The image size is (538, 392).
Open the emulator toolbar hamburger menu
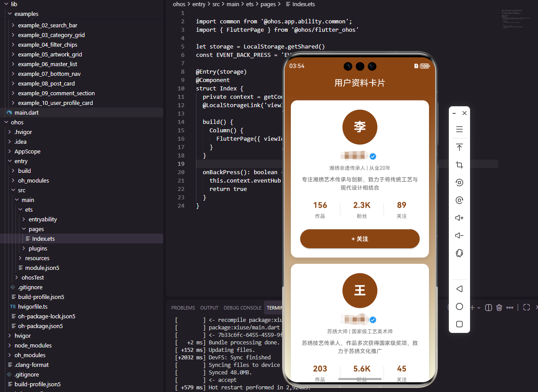(x=459, y=129)
